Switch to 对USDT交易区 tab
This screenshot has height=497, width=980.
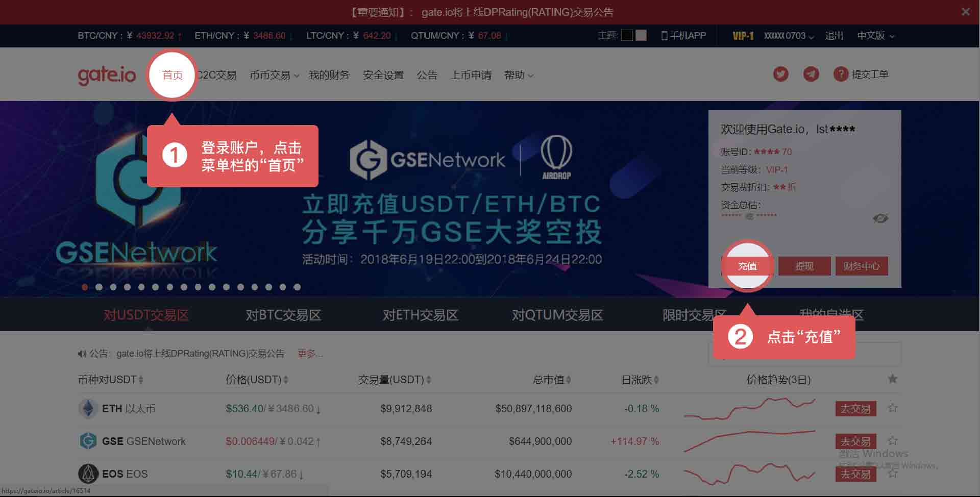point(146,315)
